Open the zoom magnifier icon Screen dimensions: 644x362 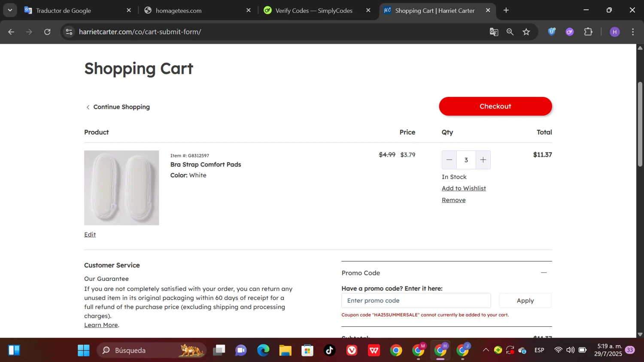[510, 32]
